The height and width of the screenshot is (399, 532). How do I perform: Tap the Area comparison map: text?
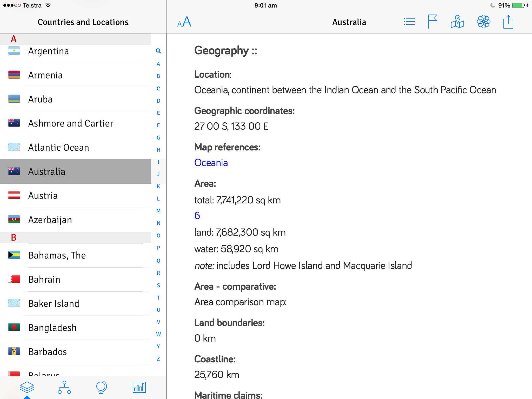(241, 302)
